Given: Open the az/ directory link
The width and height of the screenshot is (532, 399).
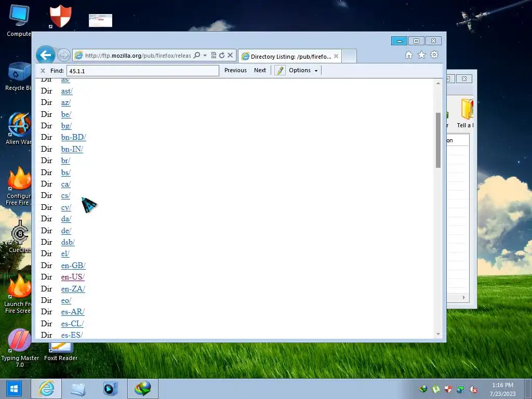Looking at the screenshot, I should [66, 102].
